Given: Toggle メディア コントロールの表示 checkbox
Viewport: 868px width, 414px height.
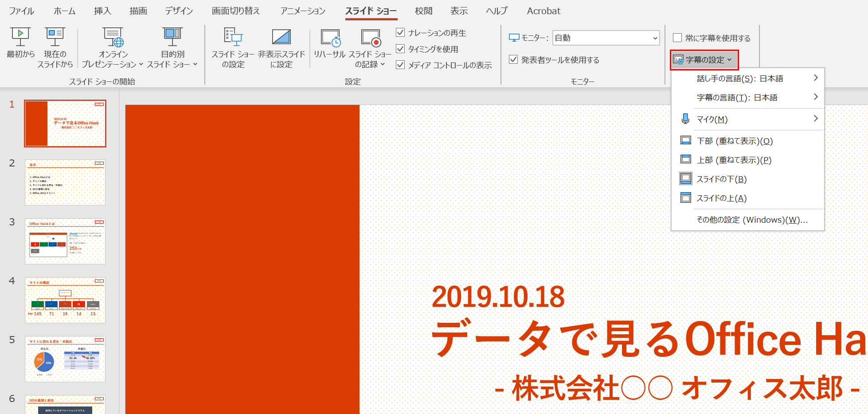Looking at the screenshot, I should point(400,65).
